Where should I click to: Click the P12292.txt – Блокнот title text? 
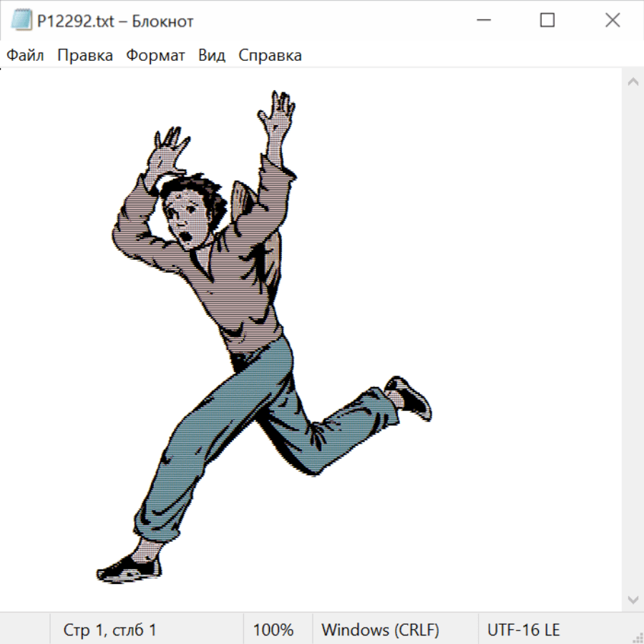point(115,21)
